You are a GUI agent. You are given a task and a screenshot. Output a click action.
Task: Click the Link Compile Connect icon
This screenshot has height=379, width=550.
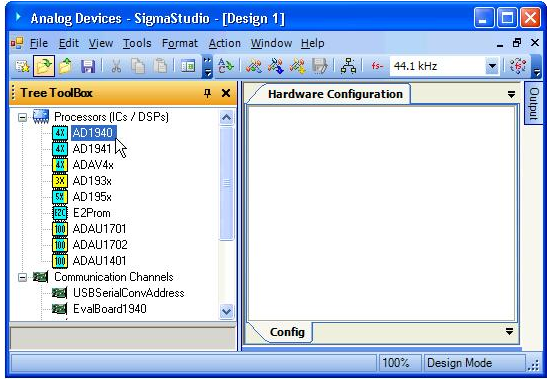pyautogui.click(x=254, y=66)
